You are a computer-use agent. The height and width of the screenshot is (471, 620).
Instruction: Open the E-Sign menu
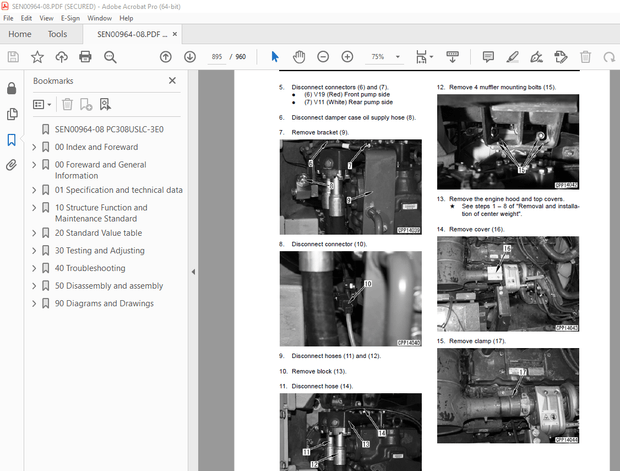click(x=70, y=18)
